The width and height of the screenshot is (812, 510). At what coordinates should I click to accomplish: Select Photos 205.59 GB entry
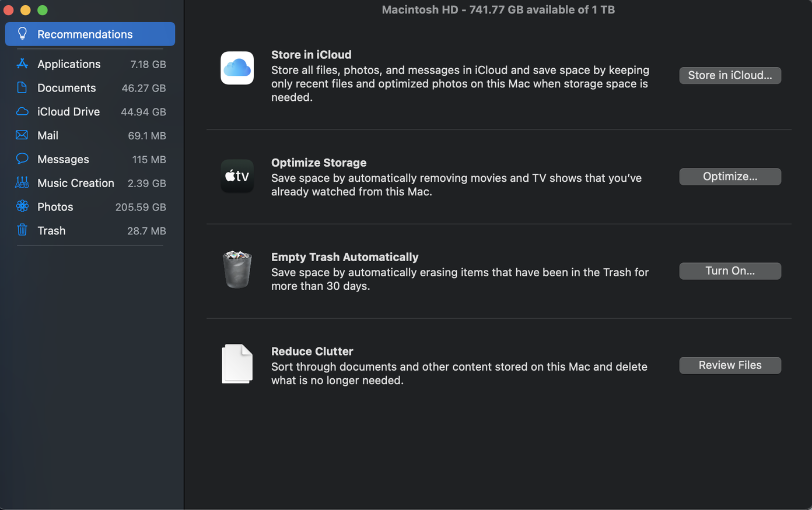pyautogui.click(x=90, y=207)
